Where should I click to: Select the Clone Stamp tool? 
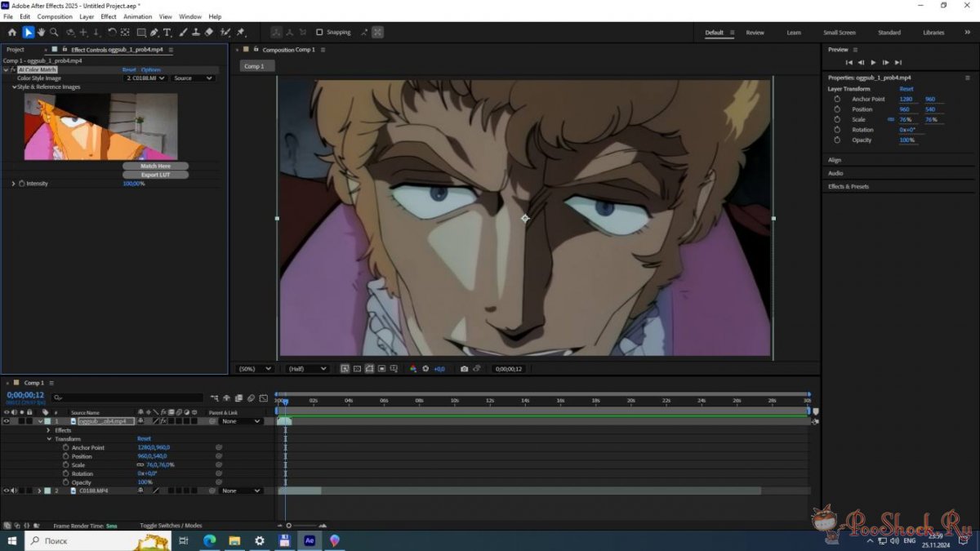195,33
